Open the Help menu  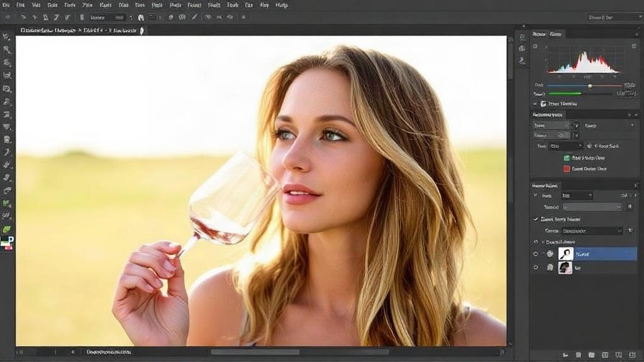point(281,5)
